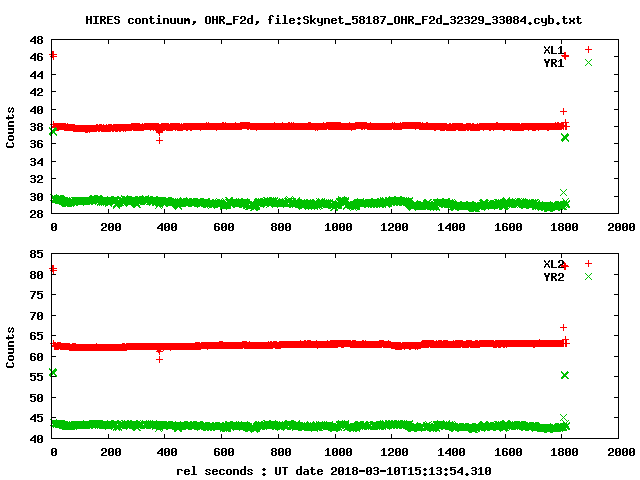Image resolution: width=640 pixels, height=480 pixels.
Task: Click y-axis tick value 75
Action: [x=36, y=295]
